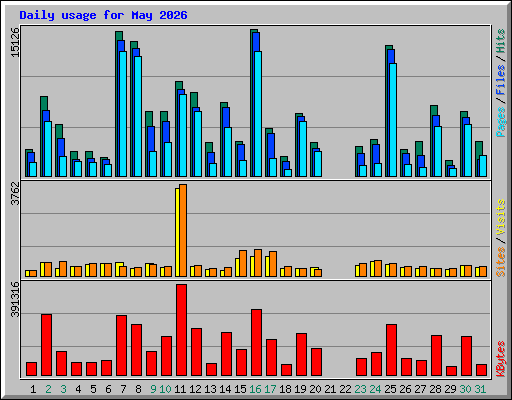
Task: Click the red KBytes bar for day 7
Action: pos(121,346)
